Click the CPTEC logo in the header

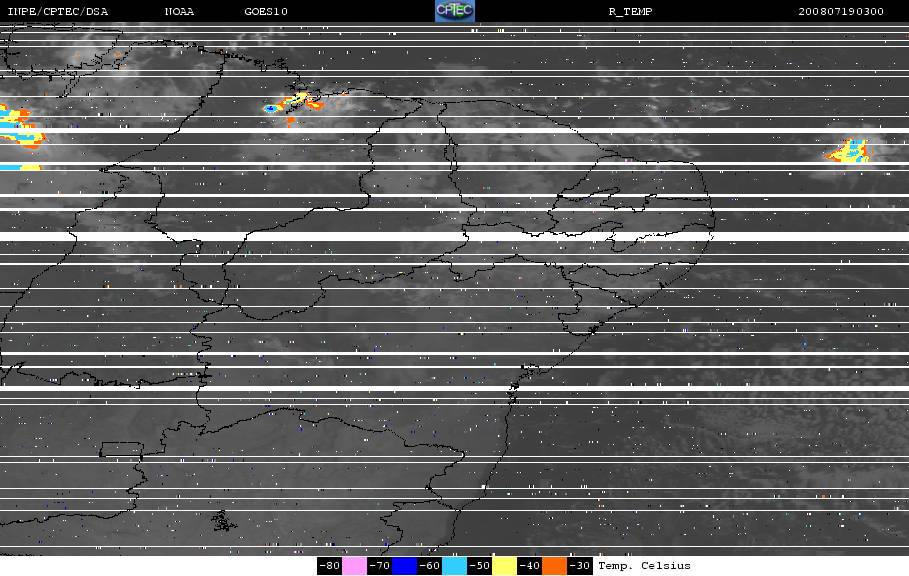(454, 11)
